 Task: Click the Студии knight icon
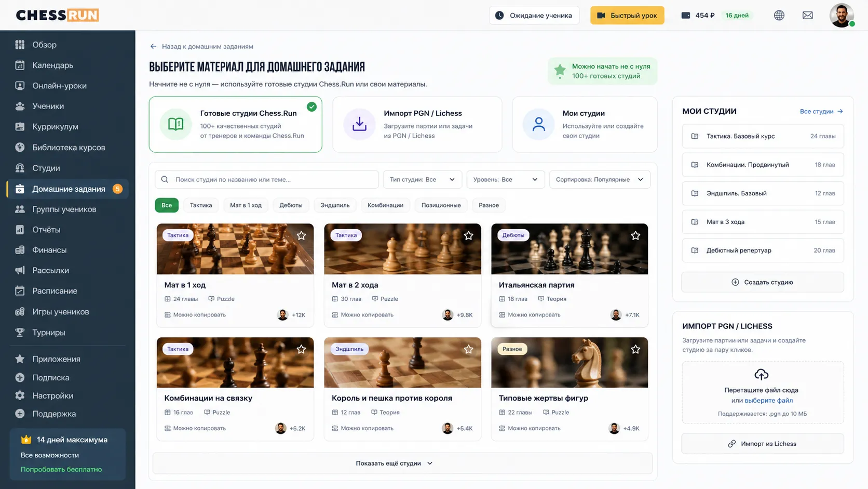20,168
